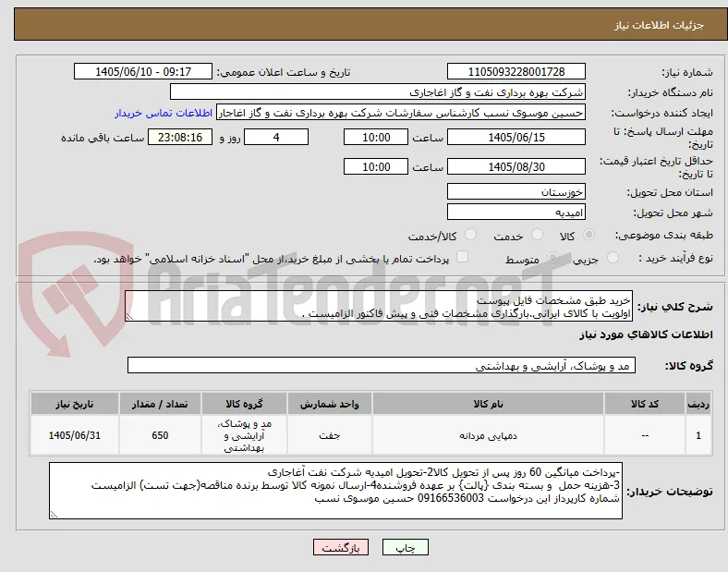Click the need number field 1105093228001728

pos(516,71)
